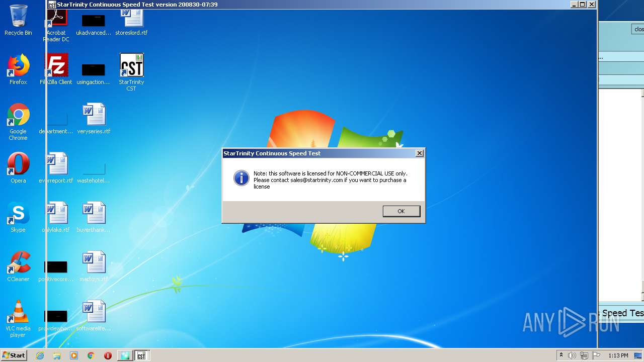644x362 pixels.
Task: Open the Opera desktop shortcut
Action: [18, 168]
